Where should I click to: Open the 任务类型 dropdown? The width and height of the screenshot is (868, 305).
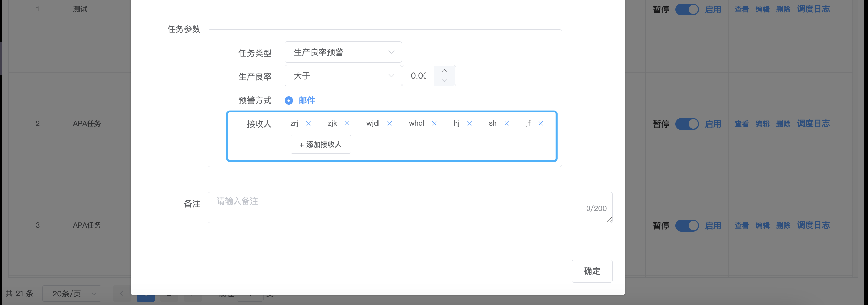[343, 52]
